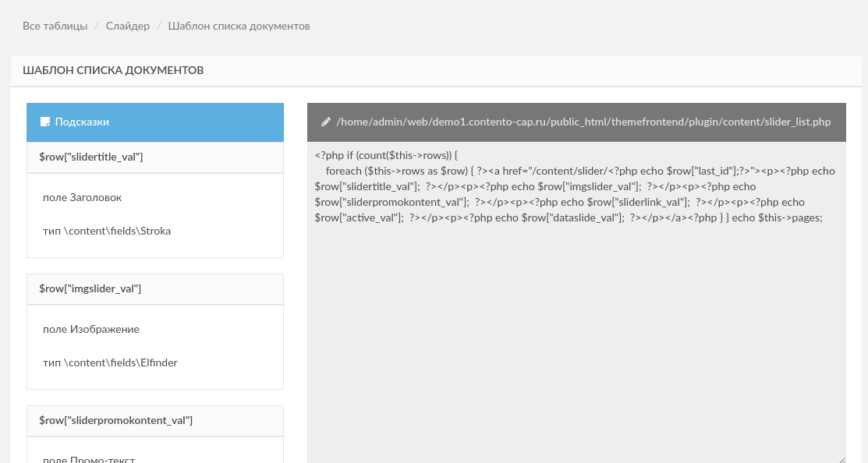Click the sticky note icon beside Подсказки
Viewport: 868px width, 463px height.
click(45, 122)
